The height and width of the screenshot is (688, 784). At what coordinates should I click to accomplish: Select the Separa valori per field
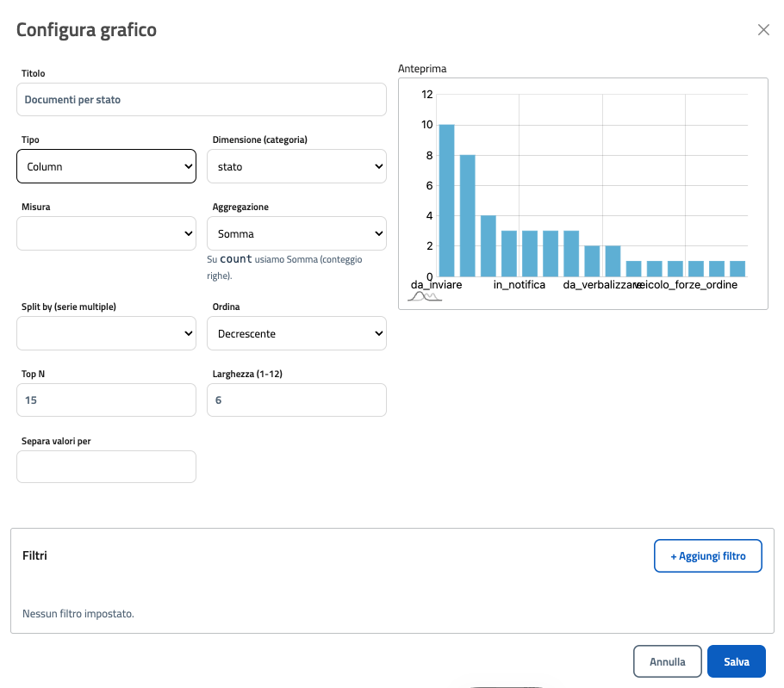(x=106, y=467)
